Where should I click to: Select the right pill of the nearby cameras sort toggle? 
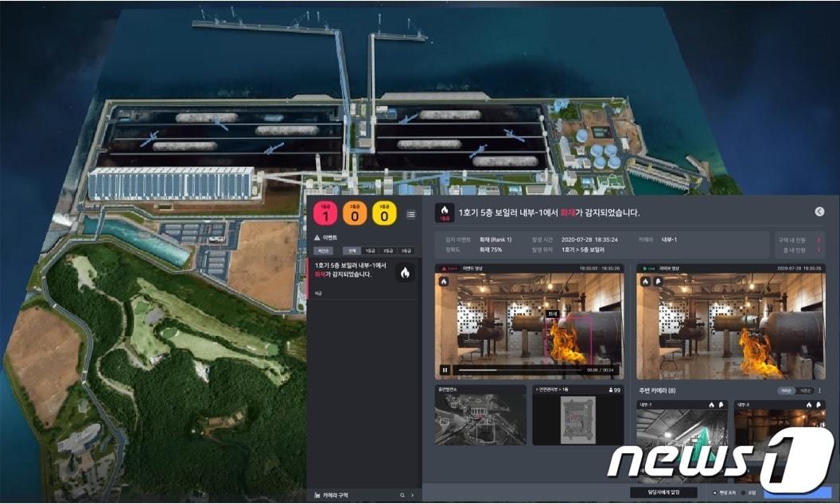805,390
